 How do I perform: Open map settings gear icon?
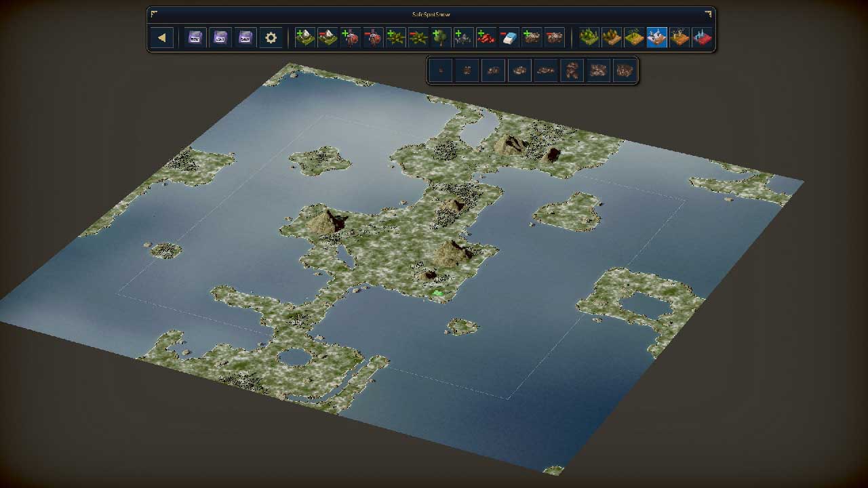(271, 38)
